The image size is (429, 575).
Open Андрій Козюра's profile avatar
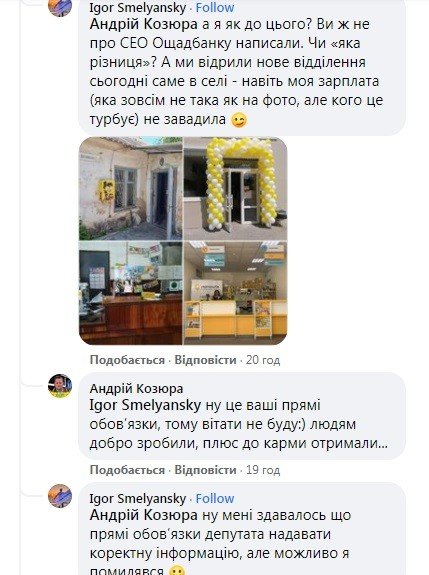60,386
